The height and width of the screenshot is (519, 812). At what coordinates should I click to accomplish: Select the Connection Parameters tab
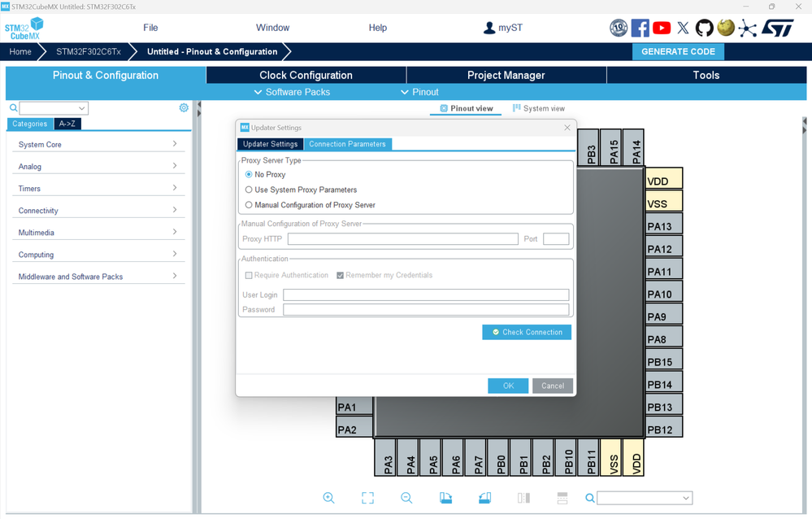pyautogui.click(x=348, y=144)
